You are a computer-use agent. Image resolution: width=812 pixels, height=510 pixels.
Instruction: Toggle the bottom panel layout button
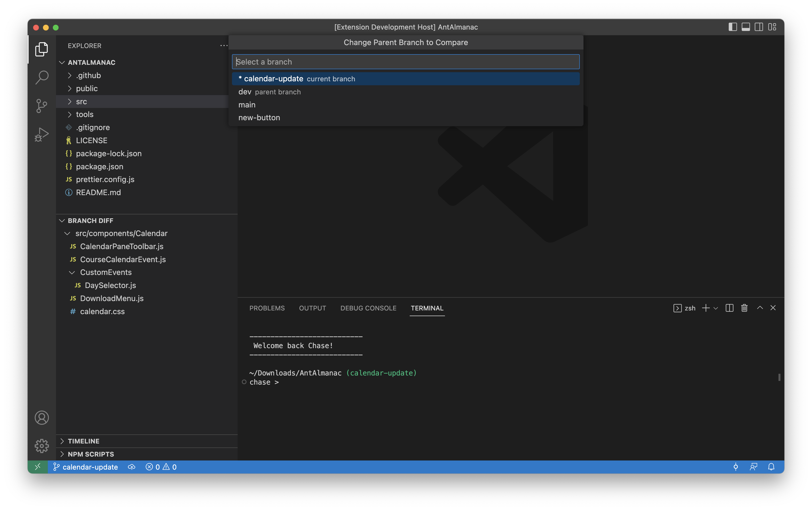[x=746, y=27]
